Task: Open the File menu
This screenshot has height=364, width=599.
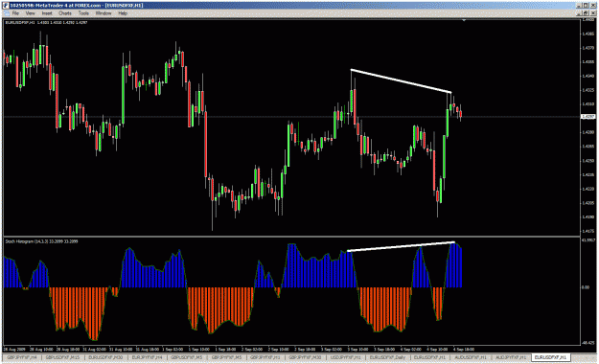Action: point(15,13)
